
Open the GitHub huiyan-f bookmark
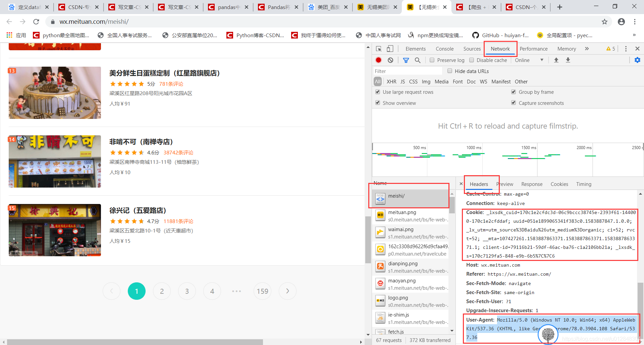(x=500, y=35)
